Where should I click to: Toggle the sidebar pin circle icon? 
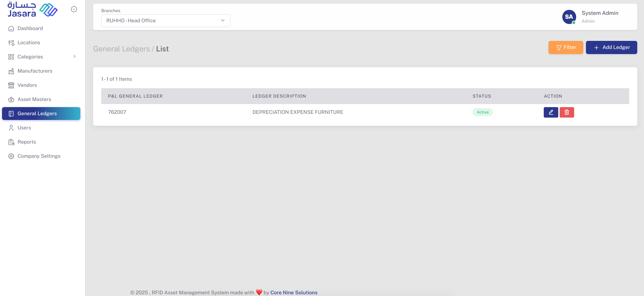click(x=74, y=9)
